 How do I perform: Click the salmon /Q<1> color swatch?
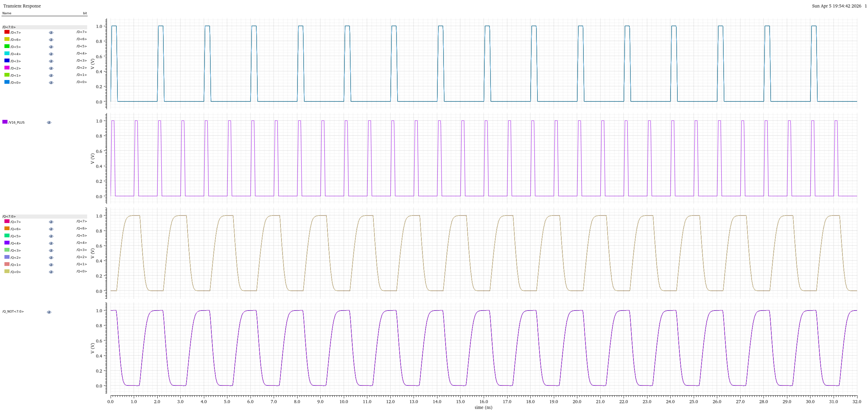point(7,264)
